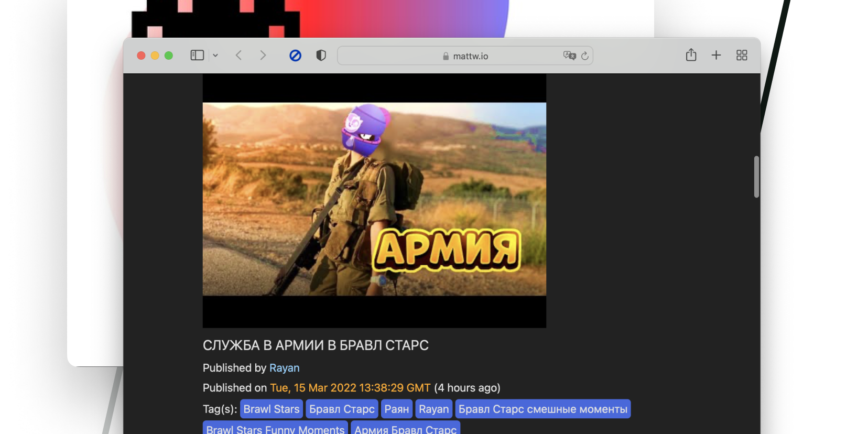Viewport: 868px width, 434px height.
Task: Translate the page from address bar
Action: tap(570, 56)
